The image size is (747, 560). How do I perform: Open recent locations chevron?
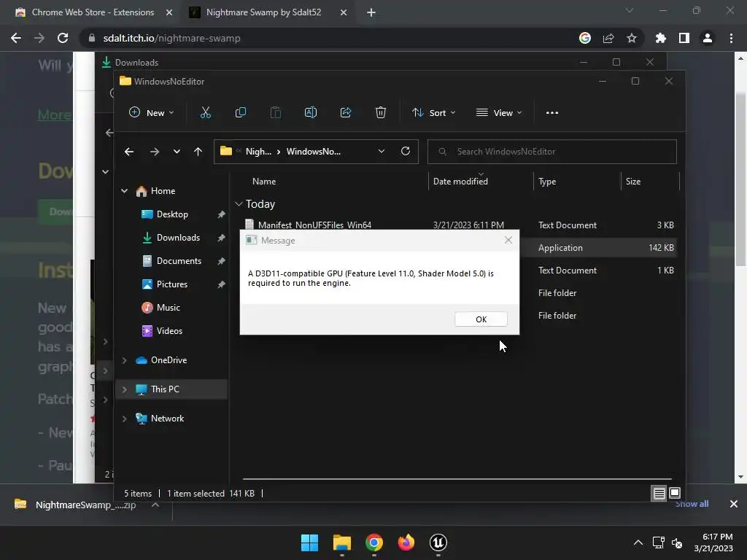click(177, 152)
